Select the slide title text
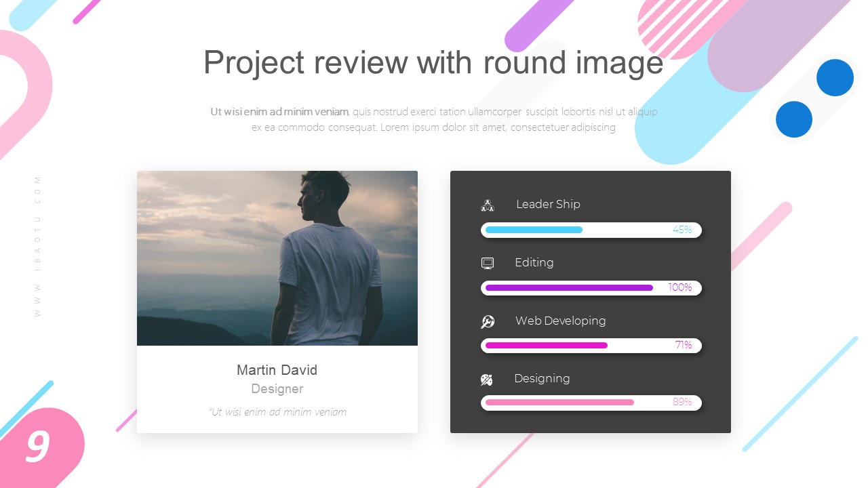Image resolution: width=868 pixels, height=488 pixels. (x=433, y=62)
